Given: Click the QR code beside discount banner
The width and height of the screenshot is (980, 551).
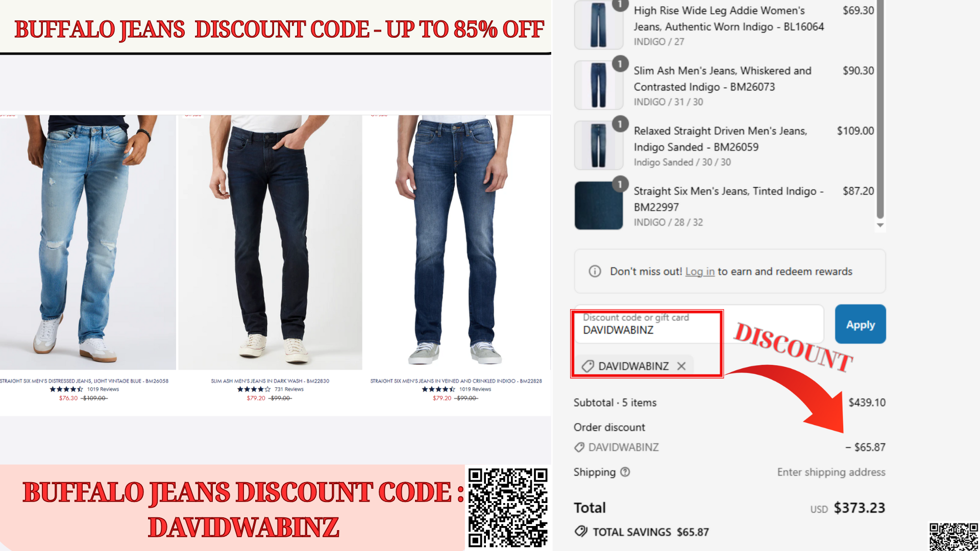Looking at the screenshot, I should (x=508, y=508).
